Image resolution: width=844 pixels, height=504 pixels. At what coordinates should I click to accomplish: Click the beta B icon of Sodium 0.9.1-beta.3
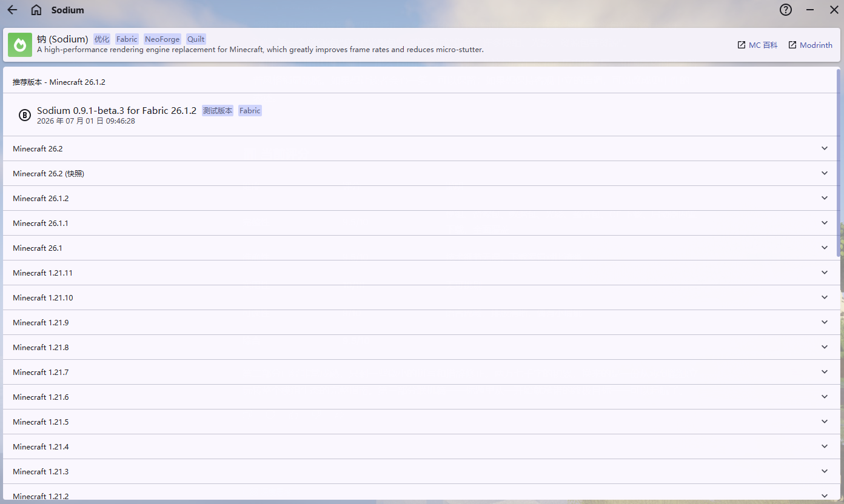pyautogui.click(x=25, y=116)
